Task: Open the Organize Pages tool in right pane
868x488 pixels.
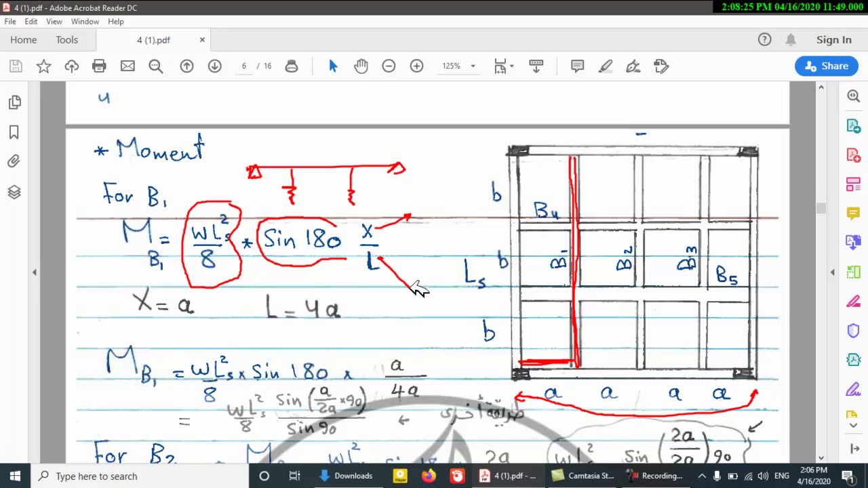Action: (x=853, y=272)
